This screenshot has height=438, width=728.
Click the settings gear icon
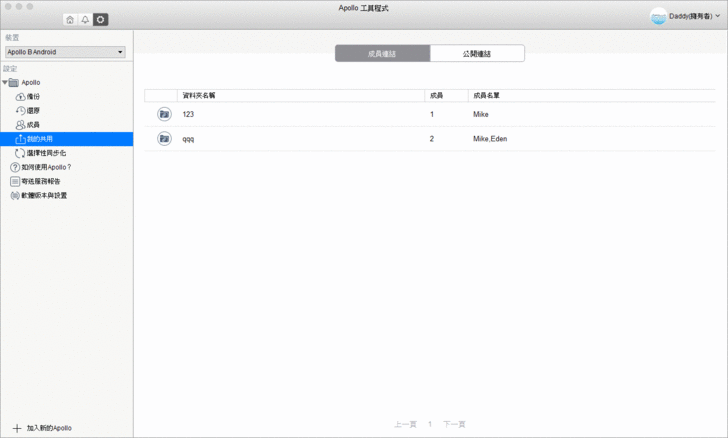tap(100, 20)
